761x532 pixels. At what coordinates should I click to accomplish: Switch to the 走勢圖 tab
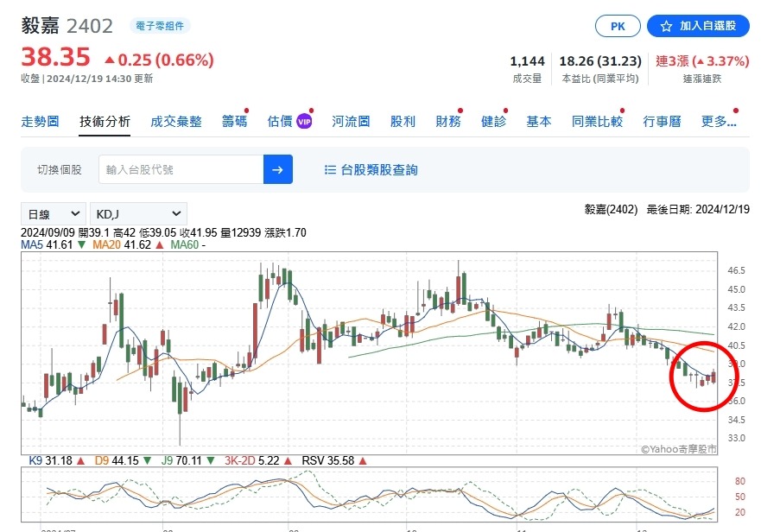[40, 122]
